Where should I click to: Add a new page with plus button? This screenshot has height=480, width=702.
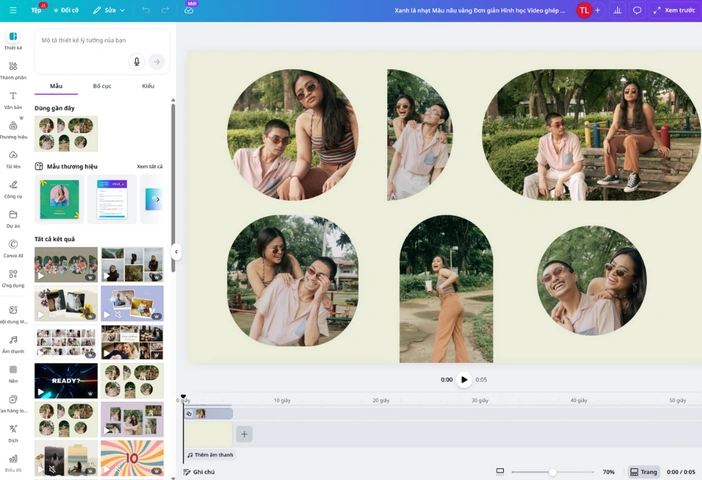coord(244,434)
